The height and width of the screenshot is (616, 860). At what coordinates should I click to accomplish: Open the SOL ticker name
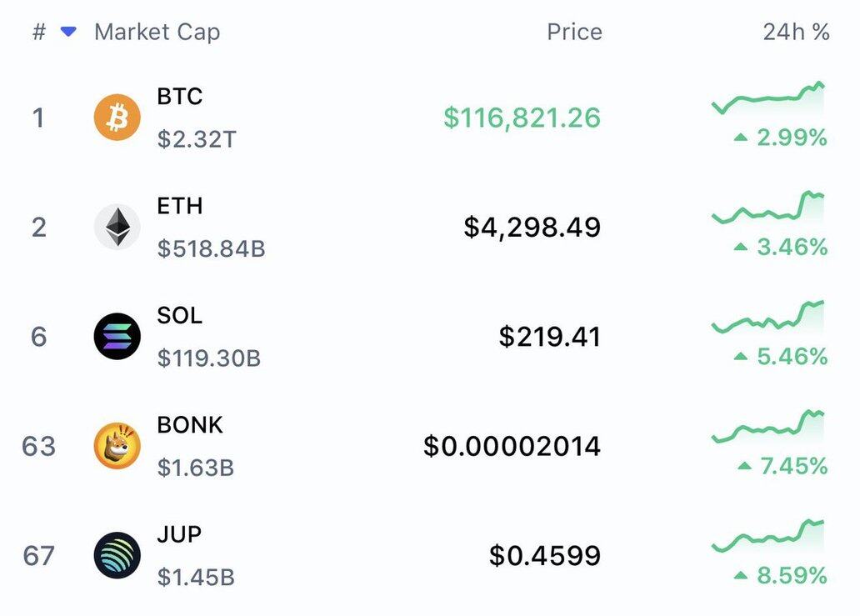(180, 316)
